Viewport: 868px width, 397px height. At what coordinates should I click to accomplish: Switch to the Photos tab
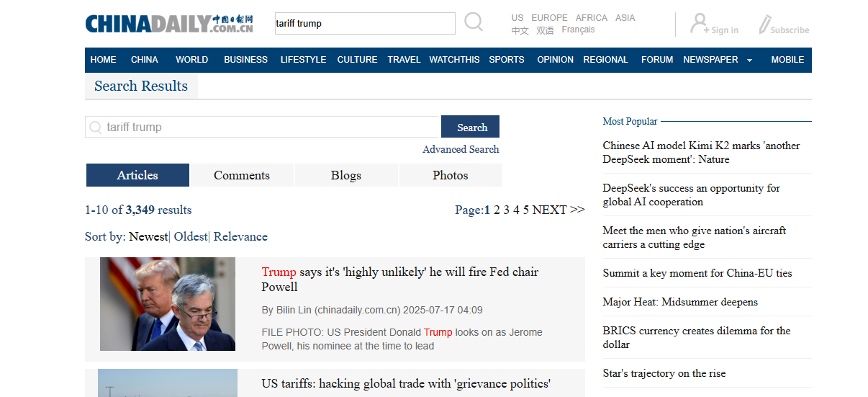[451, 175]
